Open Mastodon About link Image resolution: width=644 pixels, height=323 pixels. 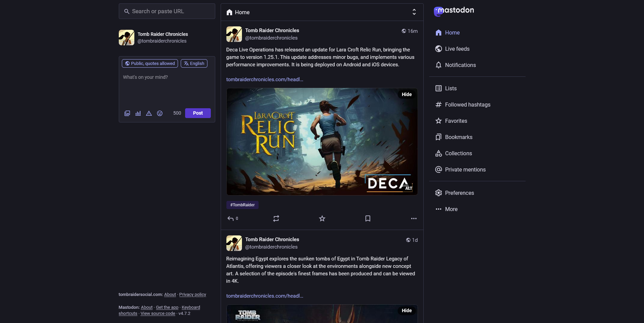pos(147,307)
